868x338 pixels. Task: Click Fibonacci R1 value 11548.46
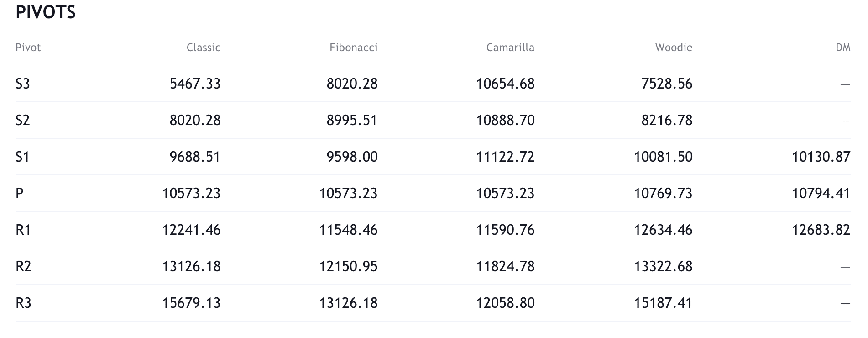(348, 230)
